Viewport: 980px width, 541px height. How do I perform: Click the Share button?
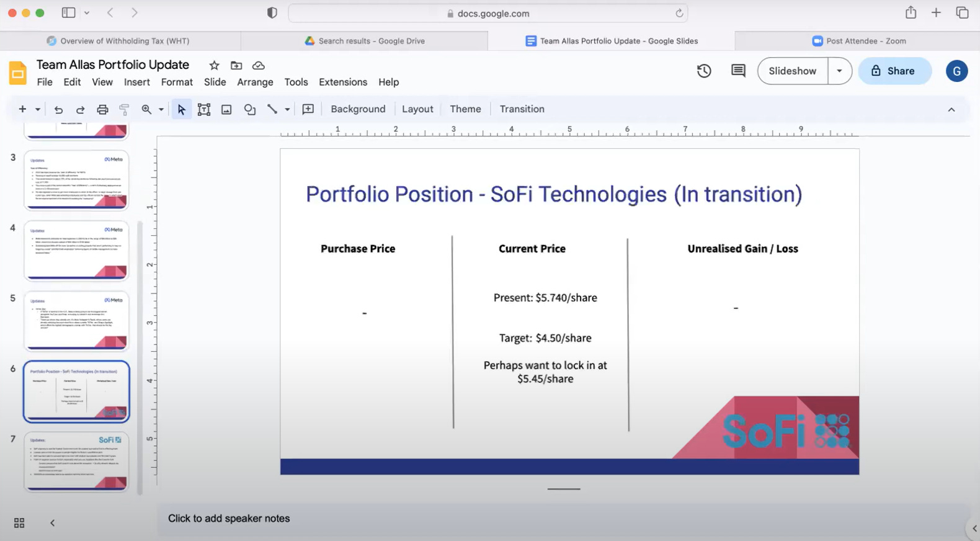click(x=894, y=71)
